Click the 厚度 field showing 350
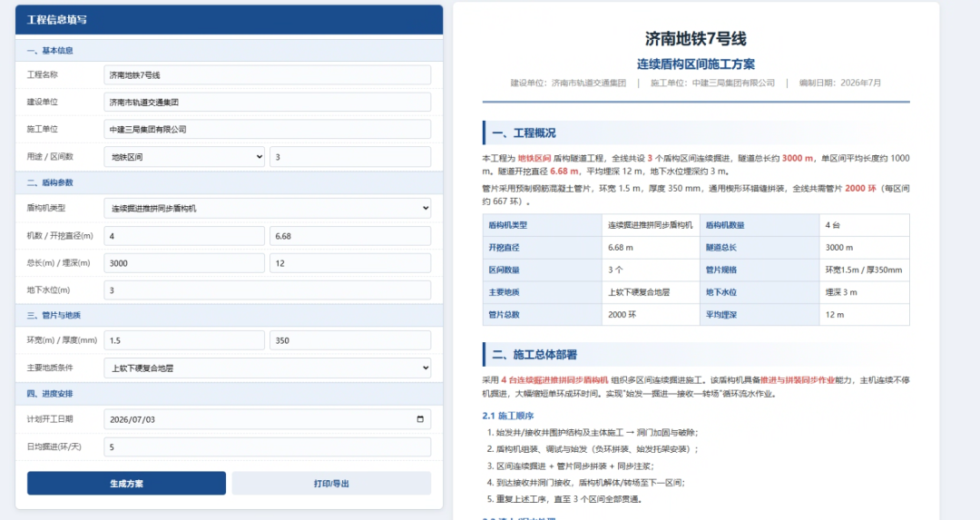Viewport: 980px width, 520px height. (350, 340)
